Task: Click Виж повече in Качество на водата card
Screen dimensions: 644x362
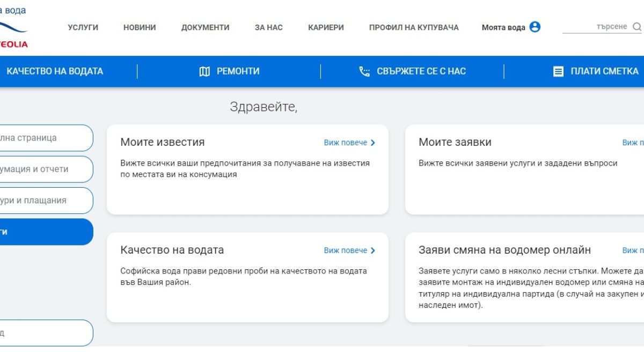Action: coord(346,250)
